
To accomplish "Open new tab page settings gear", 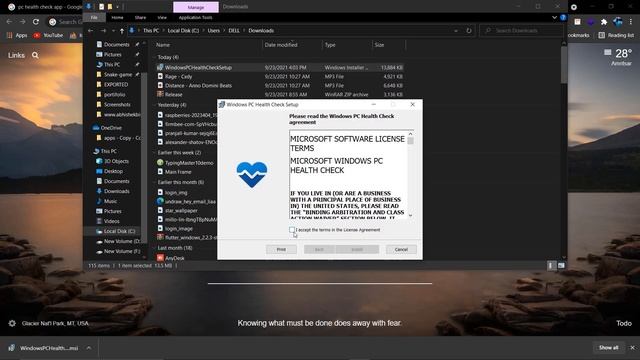I will click(x=12, y=323).
